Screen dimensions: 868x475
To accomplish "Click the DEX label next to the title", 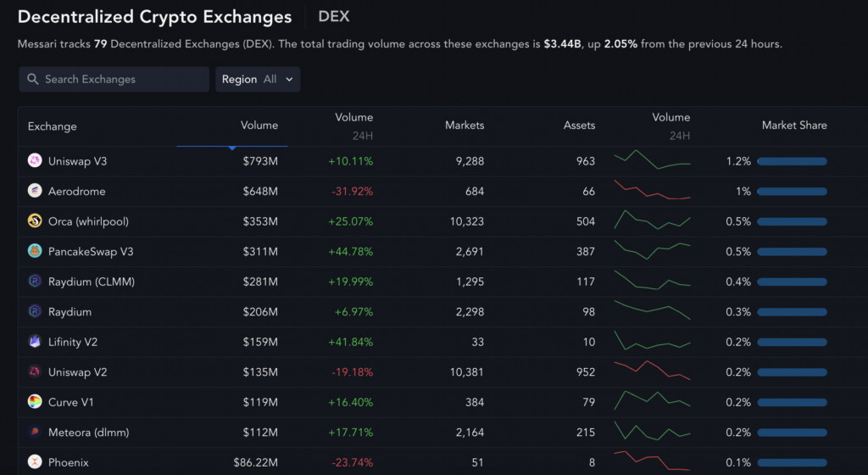I will pyautogui.click(x=334, y=17).
